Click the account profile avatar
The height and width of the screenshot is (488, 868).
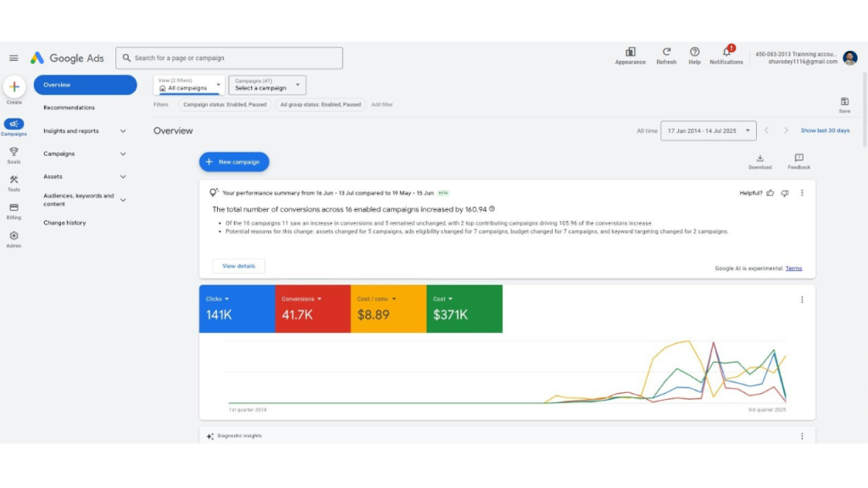click(850, 58)
